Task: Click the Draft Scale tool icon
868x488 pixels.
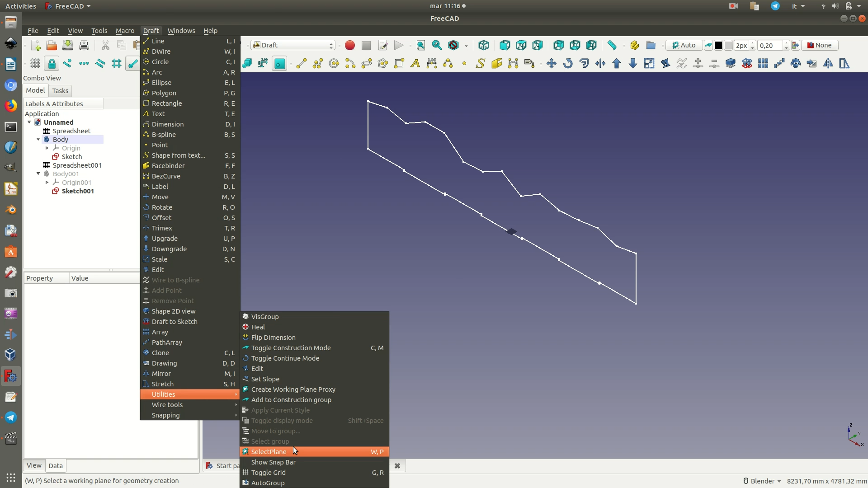Action: point(649,63)
